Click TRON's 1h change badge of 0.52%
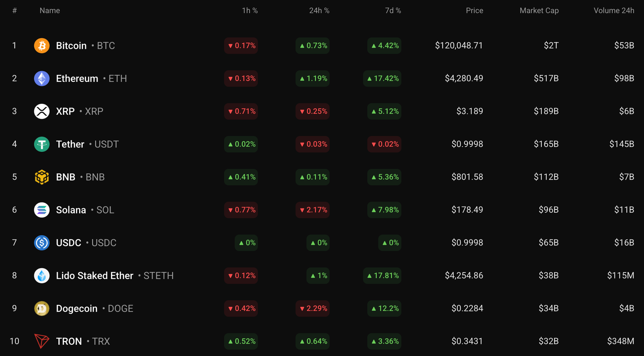Screen dimensions: 644x356 241,341
